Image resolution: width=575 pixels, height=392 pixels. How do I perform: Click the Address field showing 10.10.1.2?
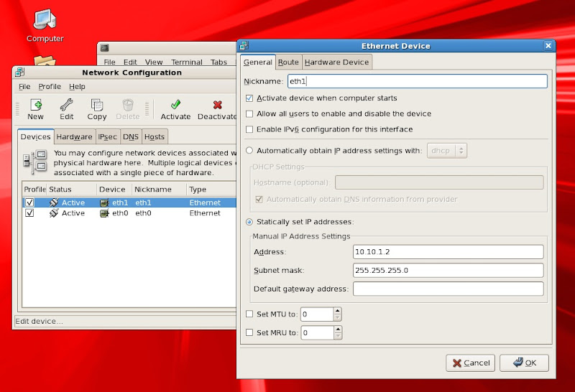(x=448, y=252)
